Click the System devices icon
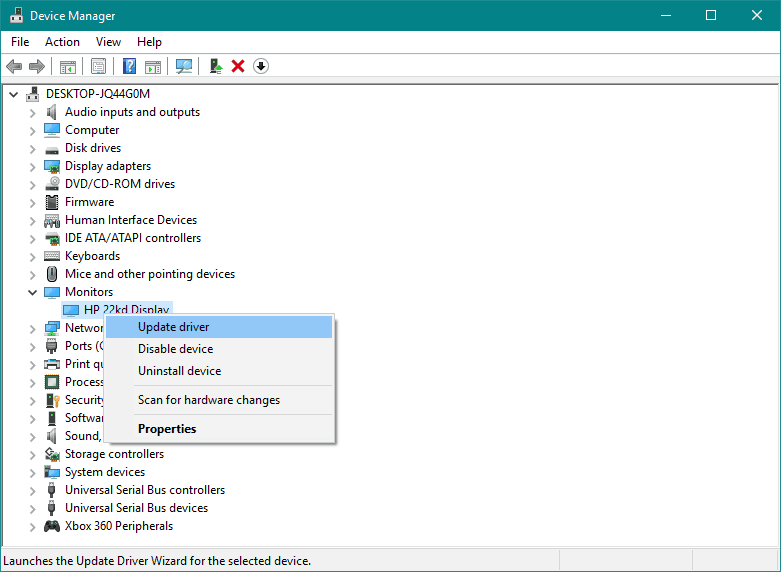This screenshot has width=781, height=572. point(52,472)
